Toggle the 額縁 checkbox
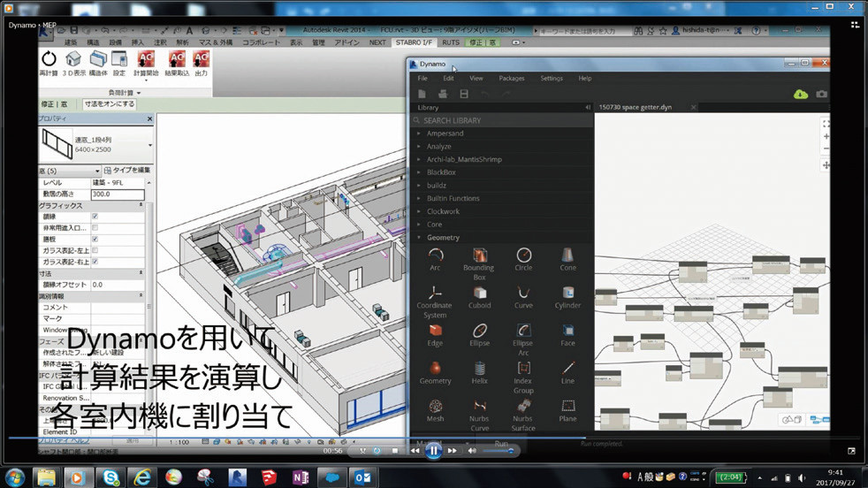Screen dimensions: 868x488 click(x=95, y=217)
